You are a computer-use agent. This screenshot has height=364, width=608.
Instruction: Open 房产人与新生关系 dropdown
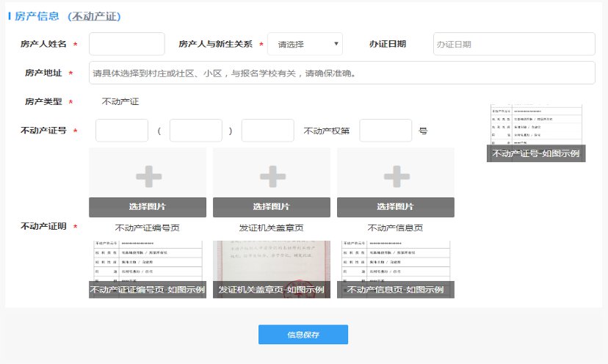coord(305,44)
